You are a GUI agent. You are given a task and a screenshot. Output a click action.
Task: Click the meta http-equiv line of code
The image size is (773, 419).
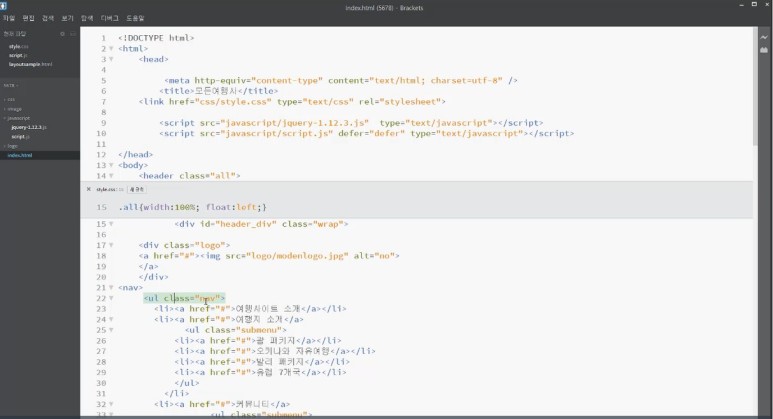click(x=341, y=80)
